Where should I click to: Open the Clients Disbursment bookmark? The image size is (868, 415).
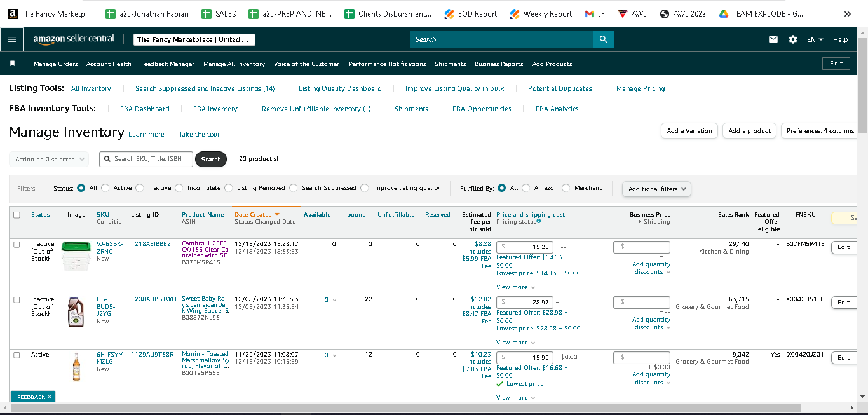(388, 13)
